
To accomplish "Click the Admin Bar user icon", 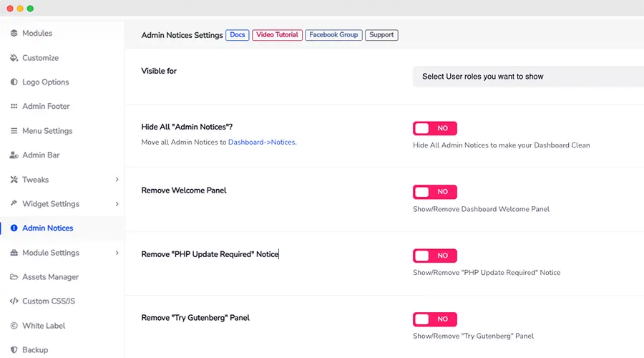I will click(x=14, y=155).
